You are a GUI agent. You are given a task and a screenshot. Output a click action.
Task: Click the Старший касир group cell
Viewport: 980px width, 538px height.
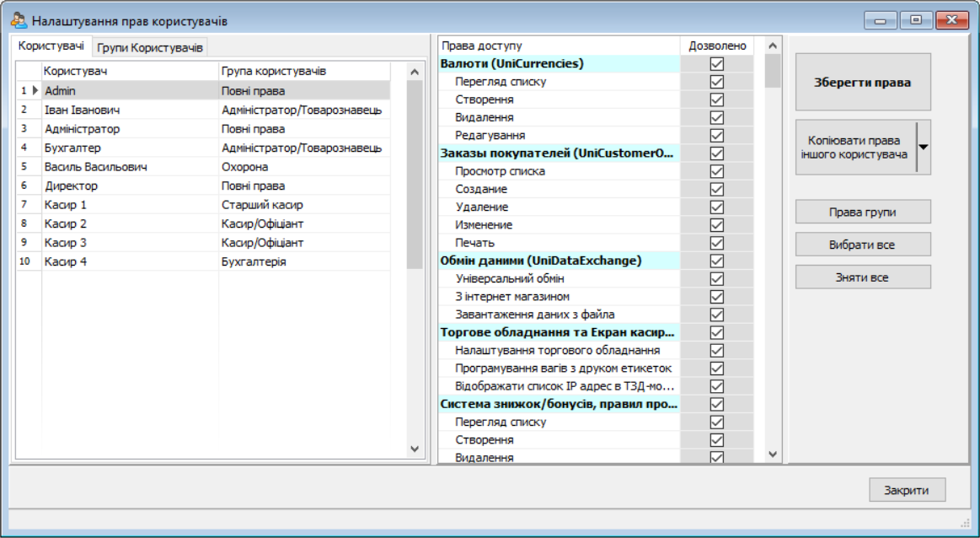(304, 205)
